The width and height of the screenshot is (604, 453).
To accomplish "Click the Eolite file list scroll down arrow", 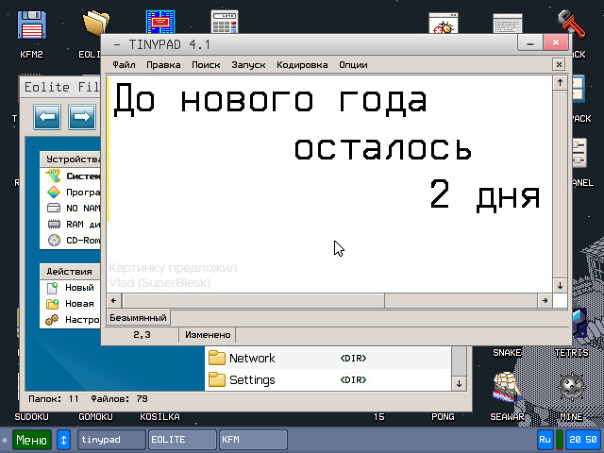I will pyautogui.click(x=459, y=384).
